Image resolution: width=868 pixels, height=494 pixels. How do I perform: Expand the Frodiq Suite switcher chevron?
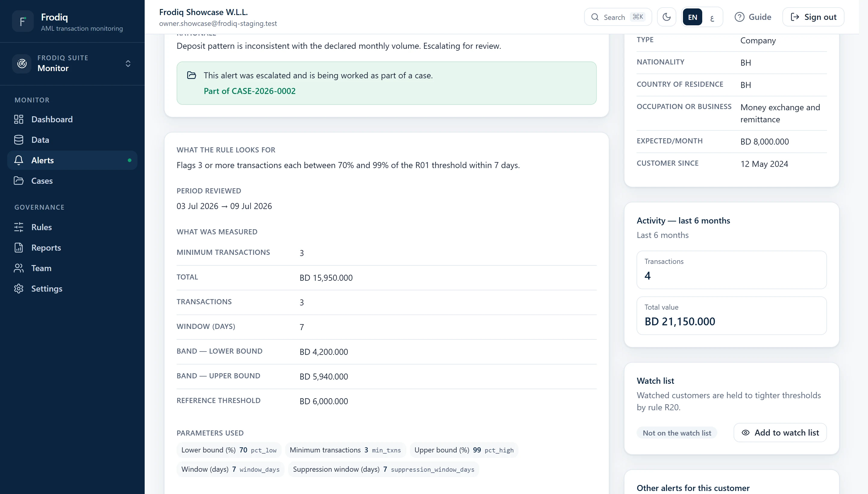[128, 64]
